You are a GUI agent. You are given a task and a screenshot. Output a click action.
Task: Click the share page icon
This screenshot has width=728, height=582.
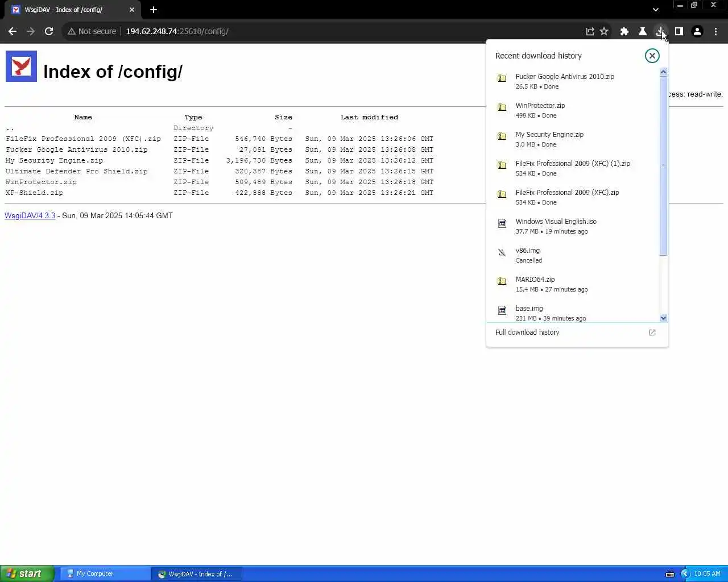[590, 31]
